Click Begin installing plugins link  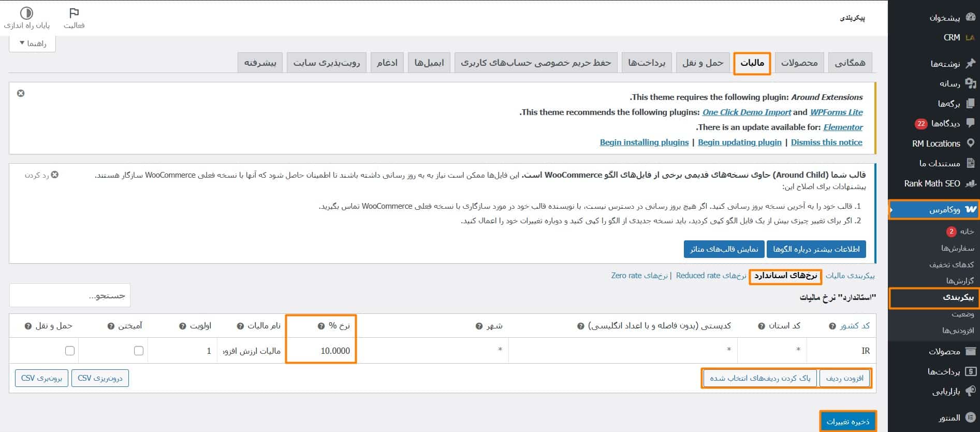click(644, 142)
